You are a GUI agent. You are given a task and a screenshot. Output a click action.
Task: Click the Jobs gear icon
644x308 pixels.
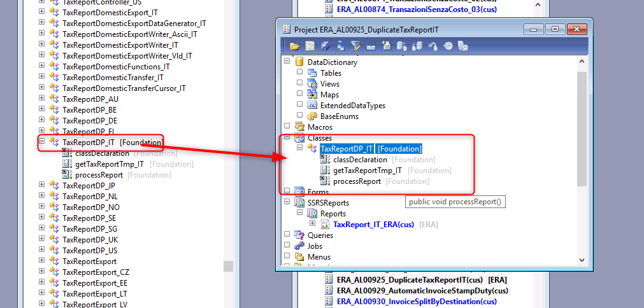299,246
